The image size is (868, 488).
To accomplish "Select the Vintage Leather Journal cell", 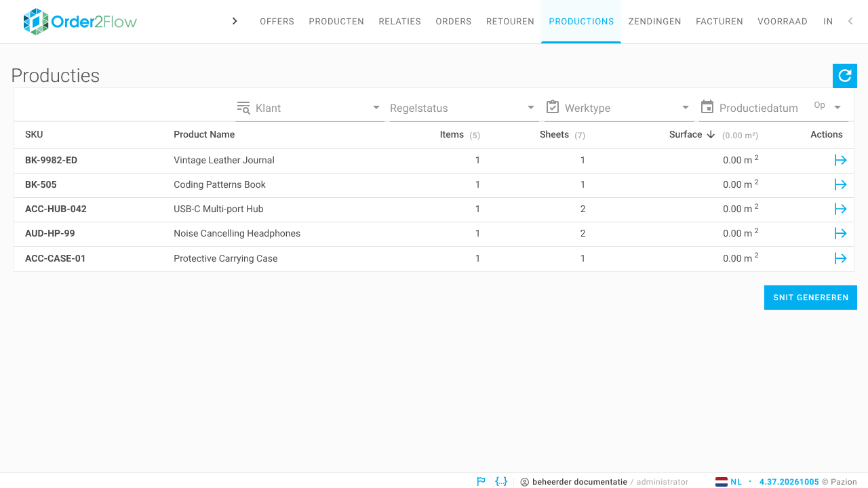I will [x=224, y=160].
